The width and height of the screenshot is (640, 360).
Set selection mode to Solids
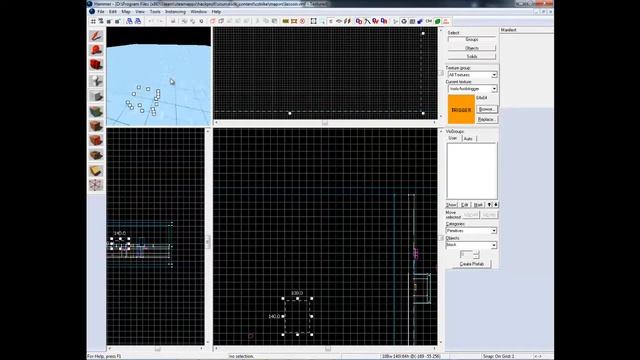point(472,57)
